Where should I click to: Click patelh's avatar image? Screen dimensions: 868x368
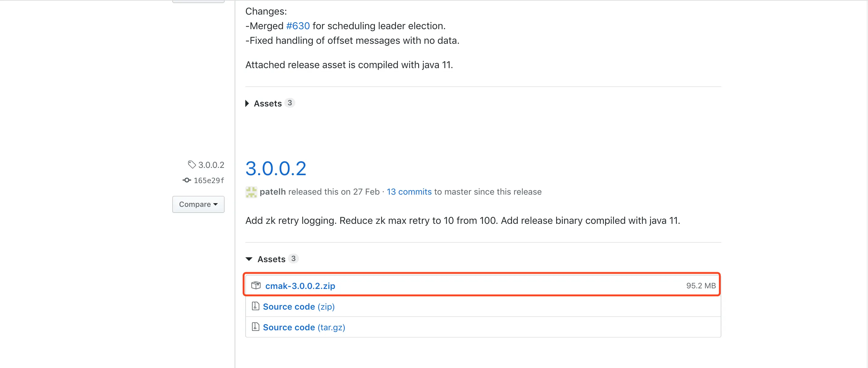click(x=251, y=192)
